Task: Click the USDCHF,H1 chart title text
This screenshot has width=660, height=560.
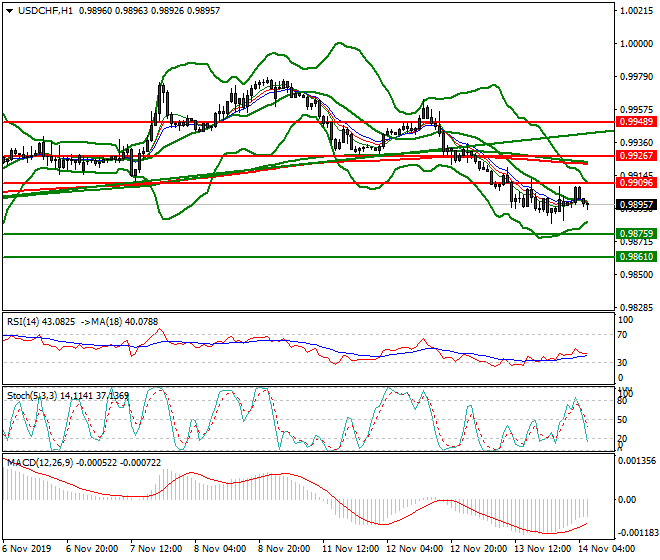Action: point(45,11)
